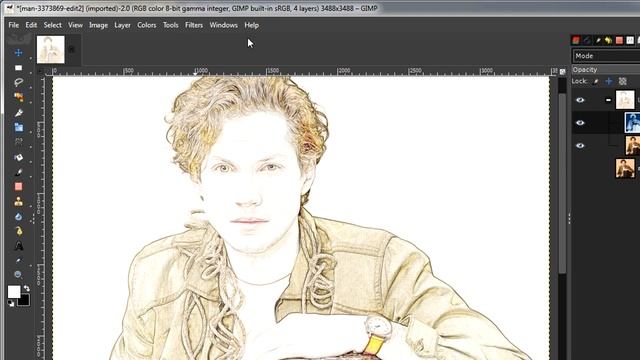Open the brush icon dock tab

click(598, 40)
